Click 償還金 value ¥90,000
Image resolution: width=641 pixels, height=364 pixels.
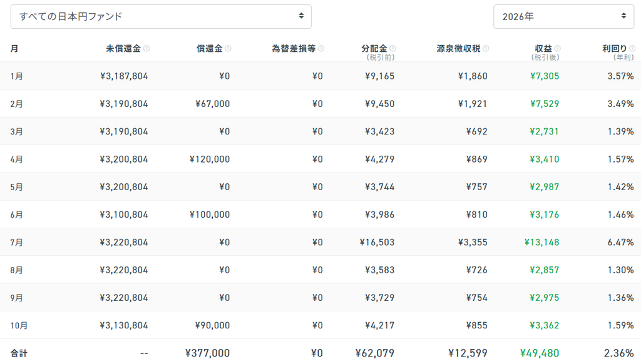pyautogui.click(x=213, y=326)
